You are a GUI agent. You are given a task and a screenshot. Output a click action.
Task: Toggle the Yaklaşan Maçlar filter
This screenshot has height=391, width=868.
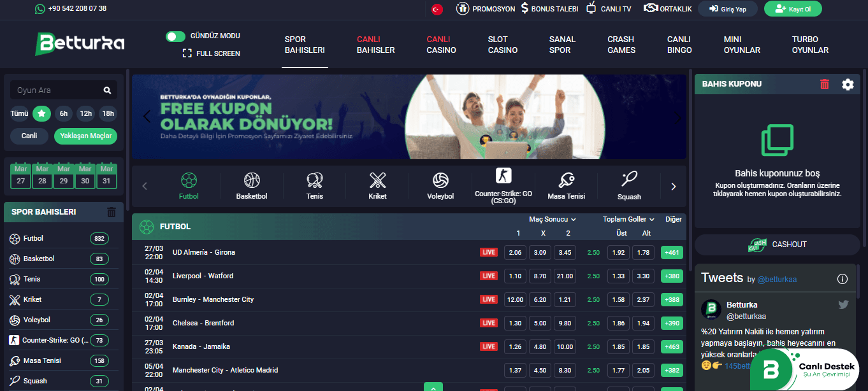85,136
